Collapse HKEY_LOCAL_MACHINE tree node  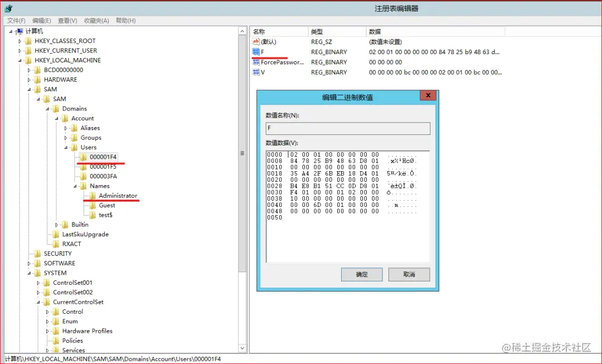[x=20, y=60]
